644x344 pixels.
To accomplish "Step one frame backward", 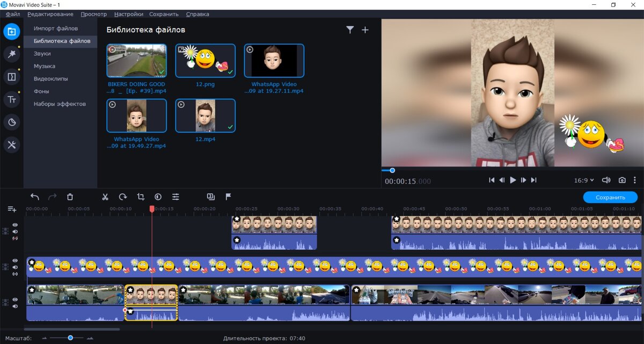I will pyautogui.click(x=502, y=180).
